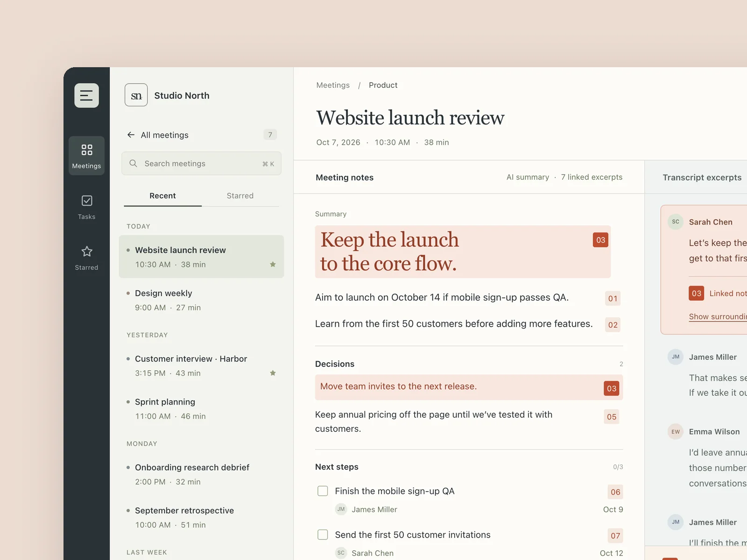The height and width of the screenshot is (560, 747).
Task: Open Customer interview · Harbor meeting
Action: pos(201,366)
